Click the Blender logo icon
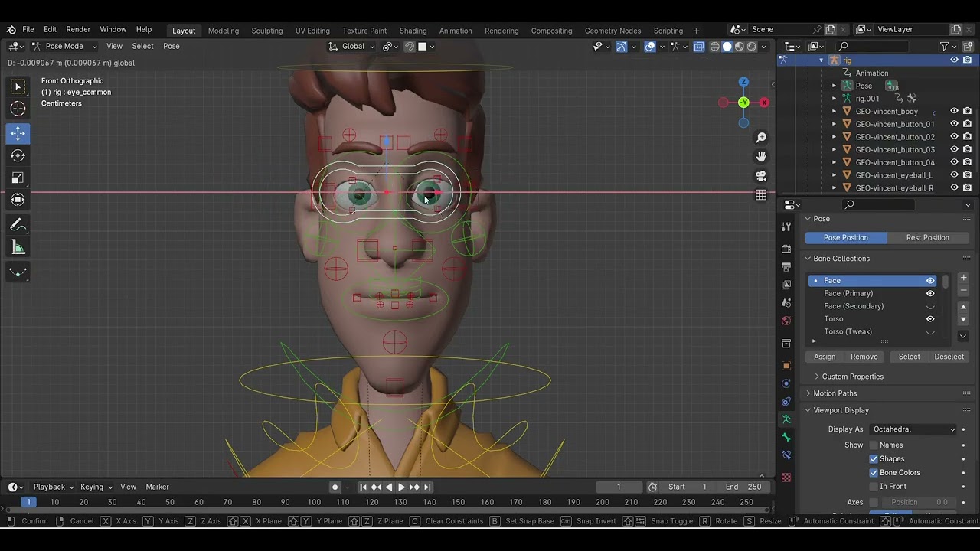The image size is (980, 551). pyautogui.click(x=11, y=30)
